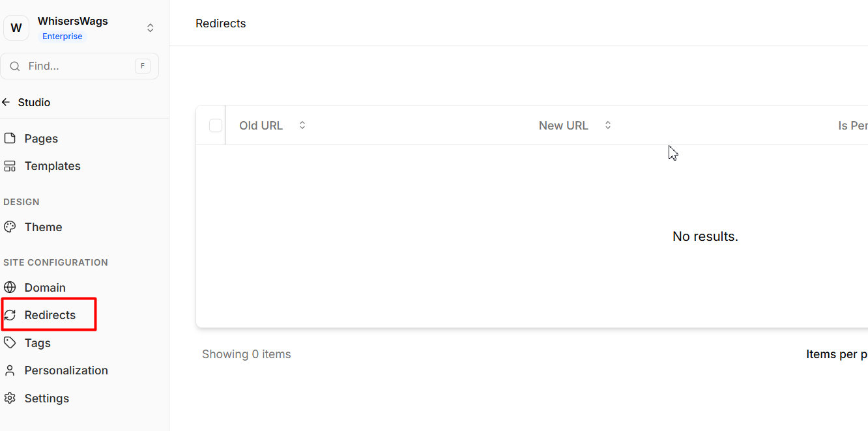The width and height of the screenshot is (868, 431).
Task: Open the Templates menu item
Action: (52, 166)
